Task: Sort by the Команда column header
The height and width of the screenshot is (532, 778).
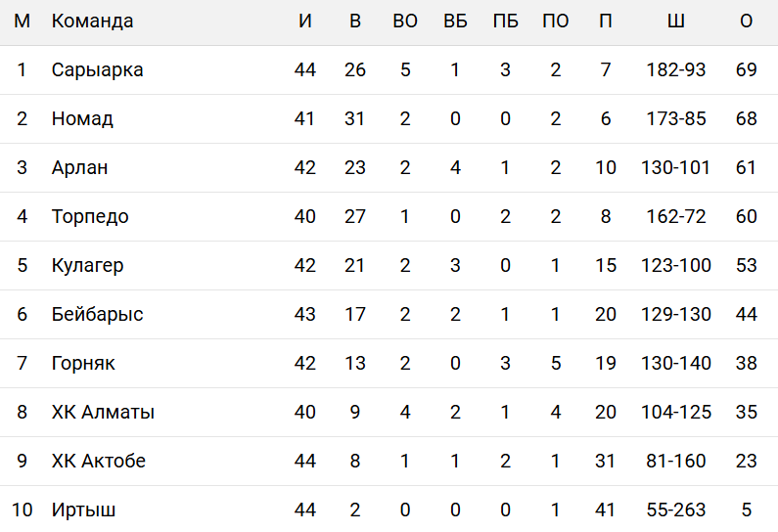Action: tap(92, 22)
